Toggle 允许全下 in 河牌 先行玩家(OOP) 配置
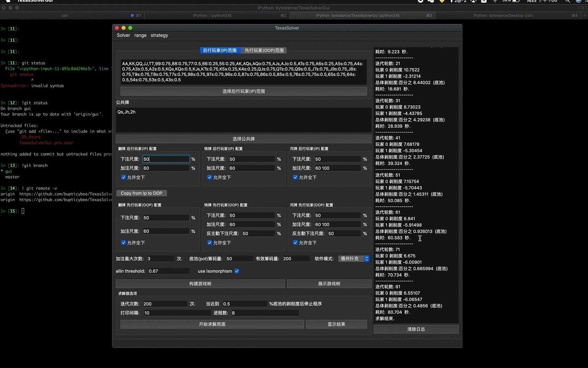This screenshot has height=368, width=588. 295,243
